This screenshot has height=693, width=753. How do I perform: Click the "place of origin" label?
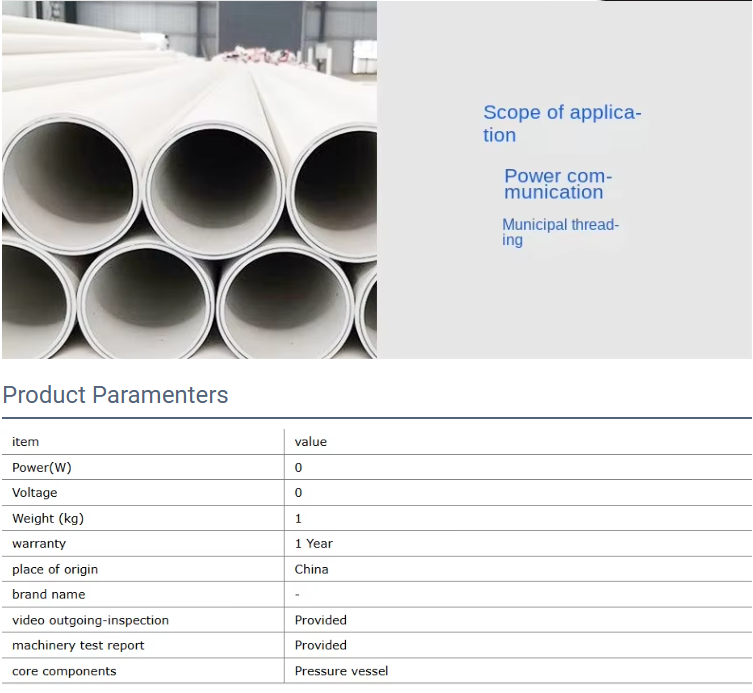(x=55, y=570)
